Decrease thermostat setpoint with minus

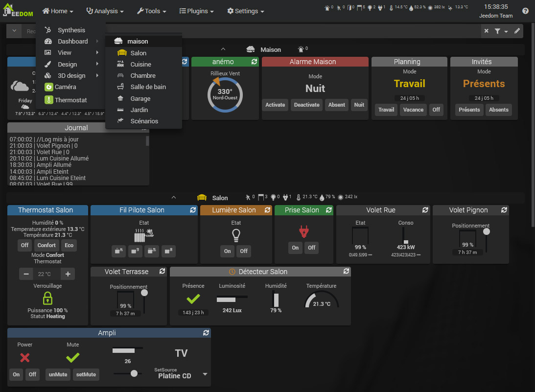26,274
